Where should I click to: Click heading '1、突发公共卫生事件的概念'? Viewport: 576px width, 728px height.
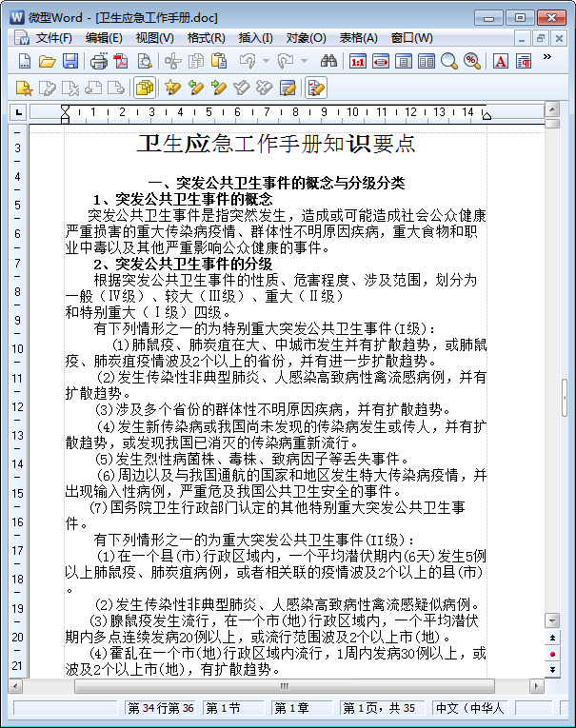[x=183, y=199]
